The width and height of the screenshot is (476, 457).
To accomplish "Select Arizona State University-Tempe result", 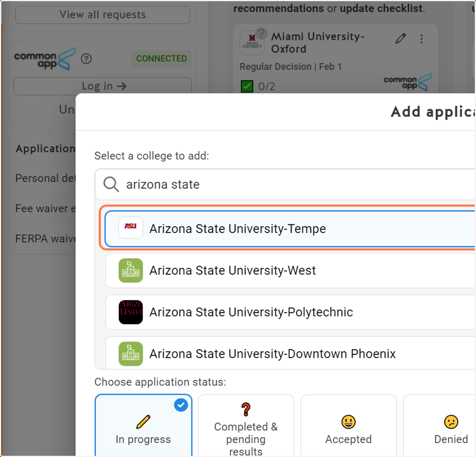I will 290,229.
